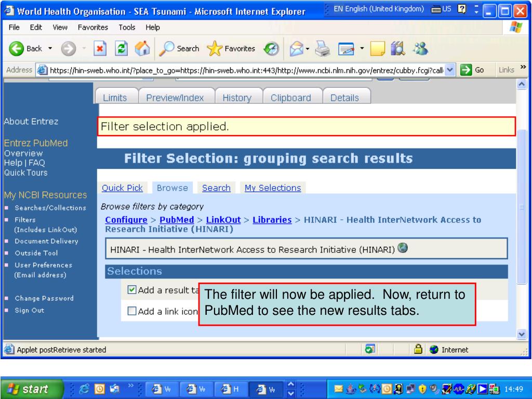Click the globe icon beside the HINARI name
The width and height of the screenshot is (532, 399).
tap(403, 248)
